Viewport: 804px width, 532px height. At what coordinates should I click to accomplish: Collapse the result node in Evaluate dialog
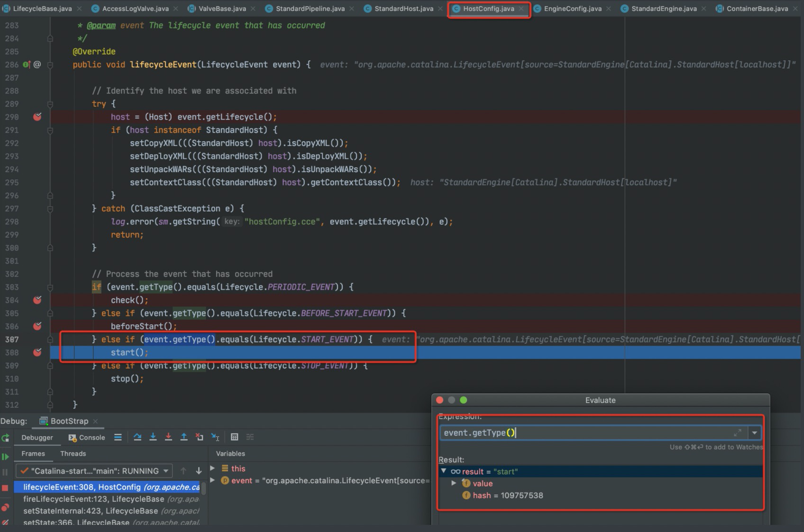pos(444,471)
